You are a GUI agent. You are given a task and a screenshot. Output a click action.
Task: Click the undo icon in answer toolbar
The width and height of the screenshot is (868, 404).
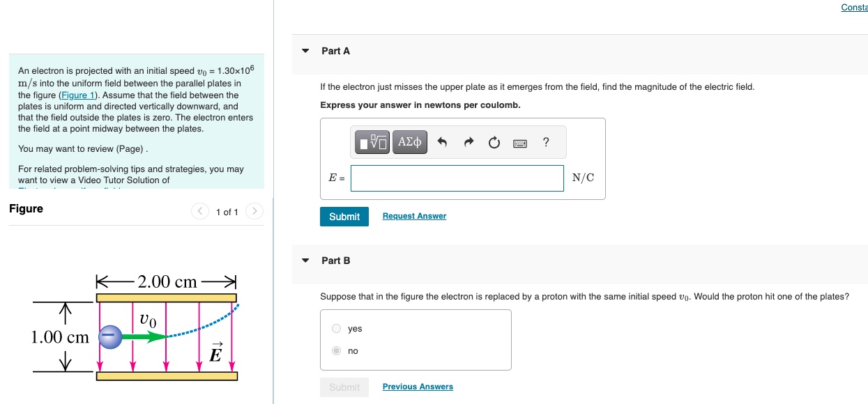(x=441, y=142)
